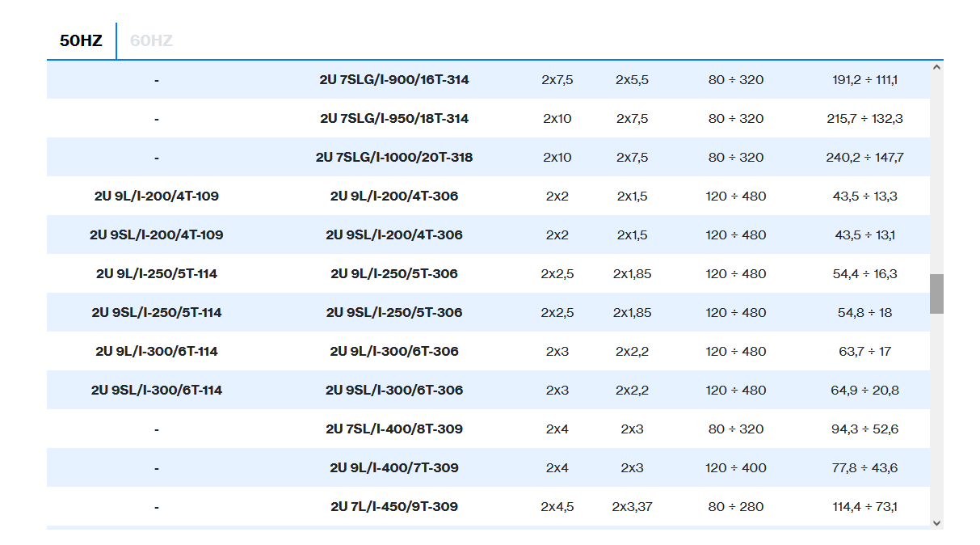The width and height of the screenshot is (980, 545).
Task: Click the scrollbar down arrow
Action: tap(936, 523)
